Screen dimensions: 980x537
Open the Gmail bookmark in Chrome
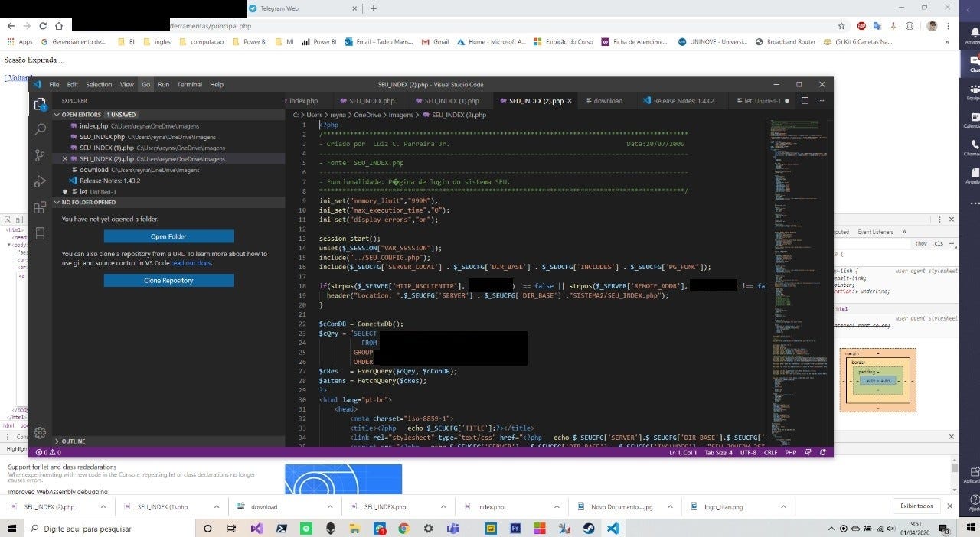pyautogui.click(x=435, y=42)
